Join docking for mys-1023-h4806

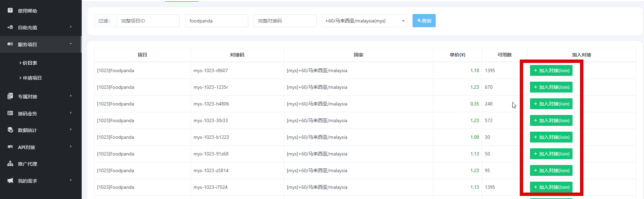551,104
